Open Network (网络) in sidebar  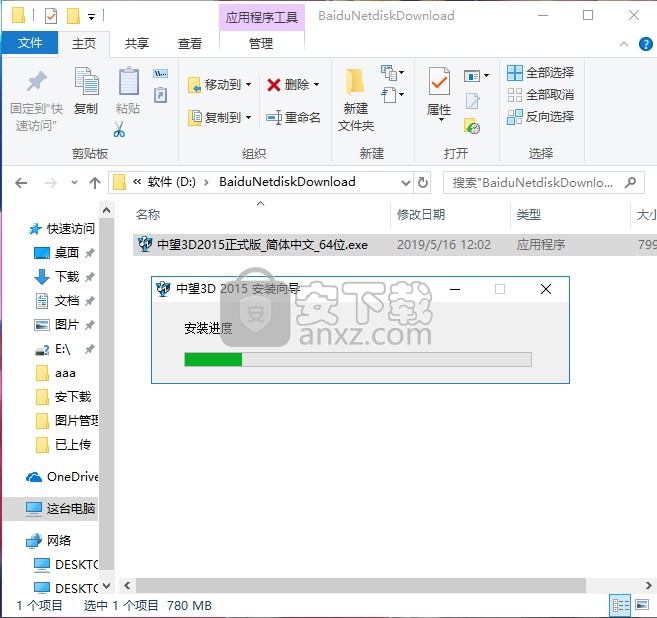(x=49, y=540)
